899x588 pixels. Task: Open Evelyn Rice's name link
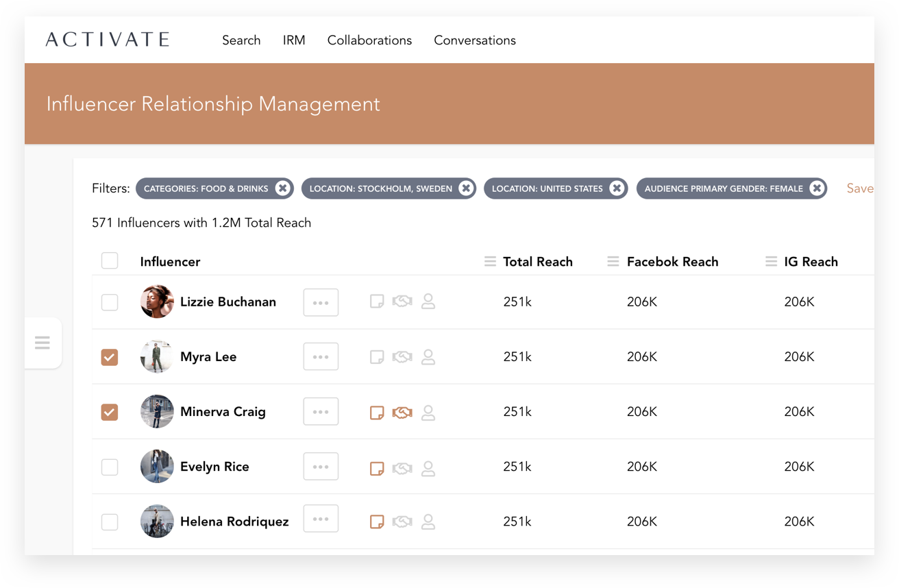click(214, 467)
